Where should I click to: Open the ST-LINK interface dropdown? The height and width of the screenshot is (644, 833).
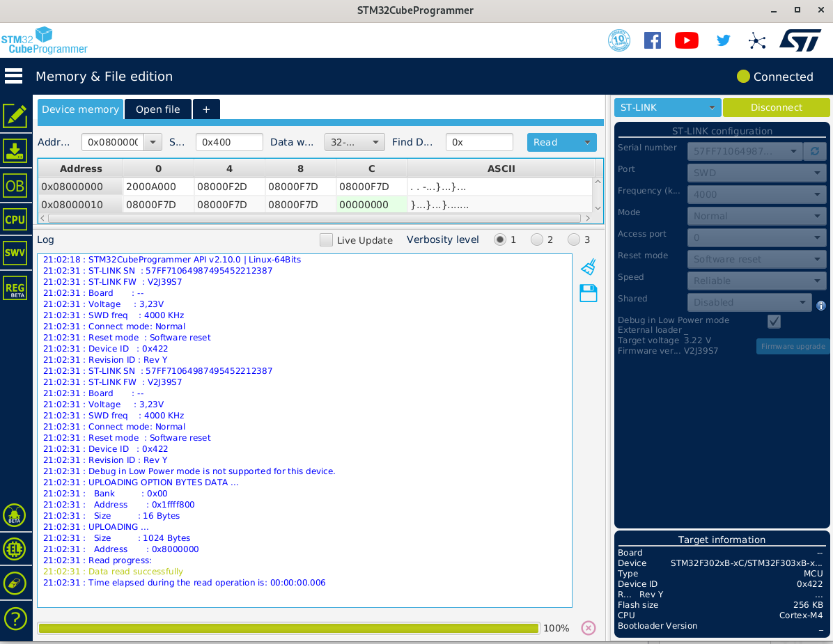tap(667, 107)
